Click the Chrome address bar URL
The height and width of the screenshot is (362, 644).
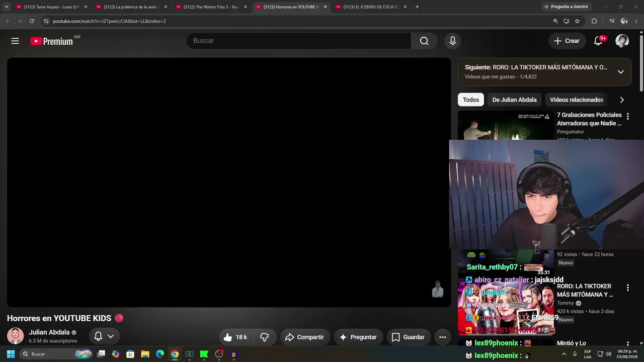109,21
